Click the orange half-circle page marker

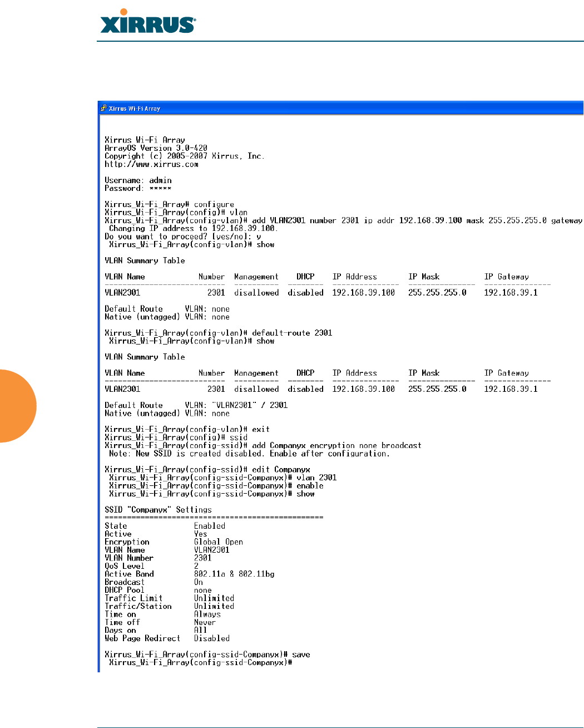[x=18, y=406]
